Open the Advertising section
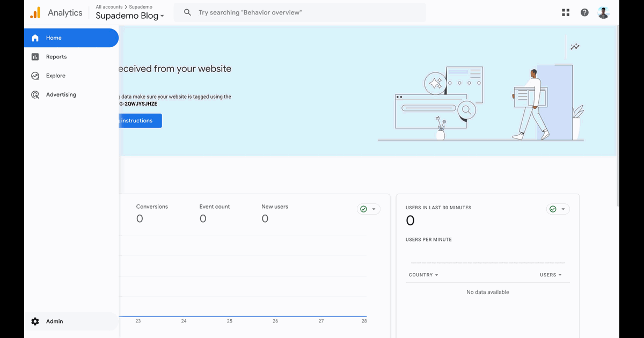Screen dimensions: 644x338 [x=71, y=94]
